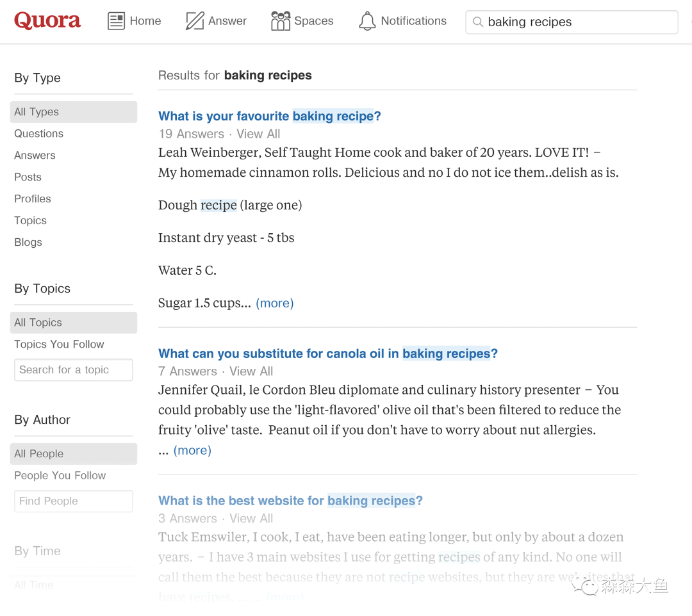
Task: Click the search magnifier icon
Action: [477, 22]
